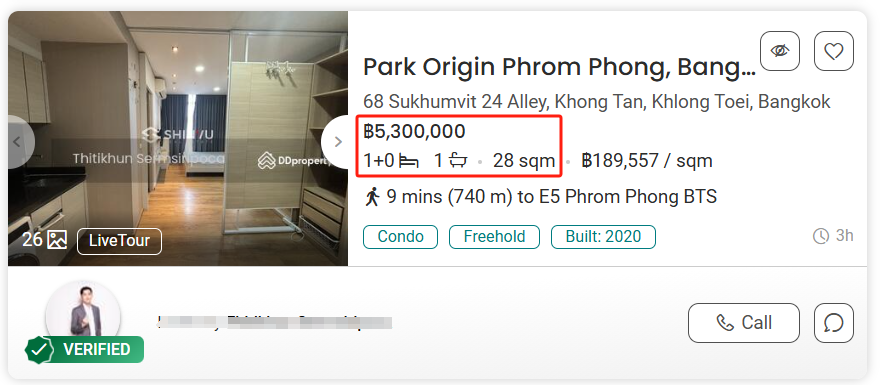Click the Built: 2020 tag

(603, 237)
